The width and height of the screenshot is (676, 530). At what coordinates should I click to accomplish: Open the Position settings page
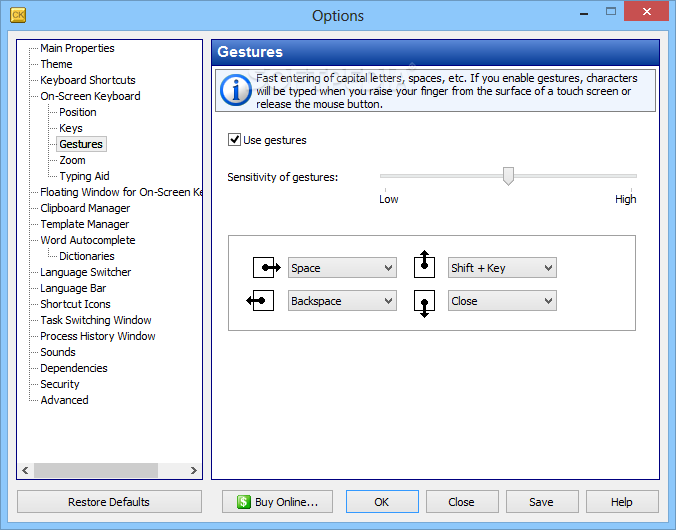[78, 112]
